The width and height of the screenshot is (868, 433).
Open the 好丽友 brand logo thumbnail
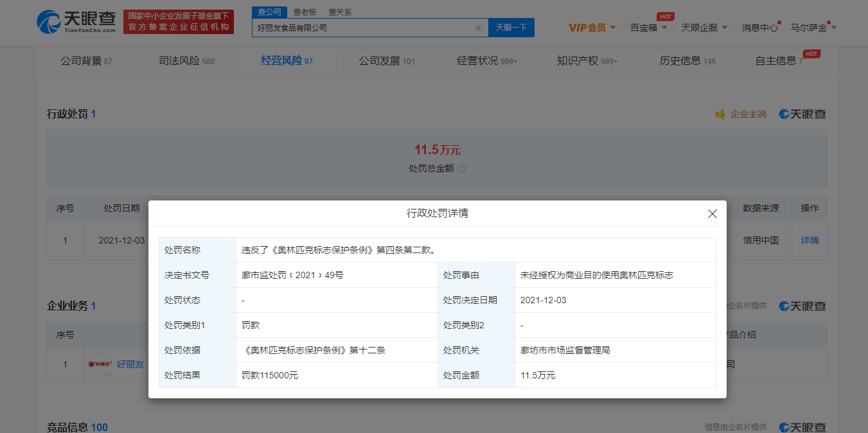coord(100,364)
